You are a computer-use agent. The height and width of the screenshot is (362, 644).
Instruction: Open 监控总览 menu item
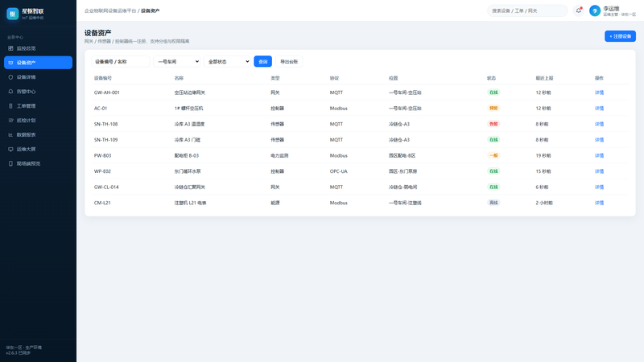point(38,48)
